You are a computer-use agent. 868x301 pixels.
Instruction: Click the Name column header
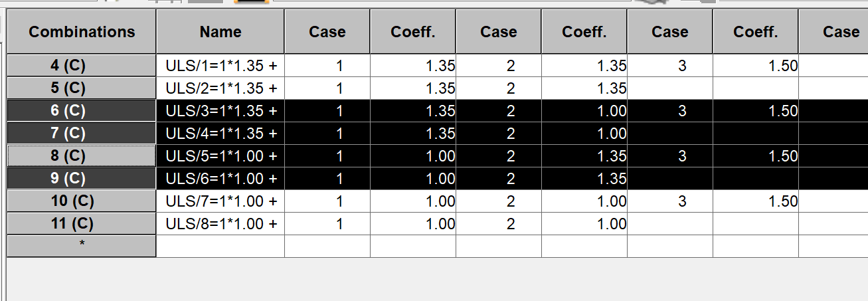[x=220, y=31]
